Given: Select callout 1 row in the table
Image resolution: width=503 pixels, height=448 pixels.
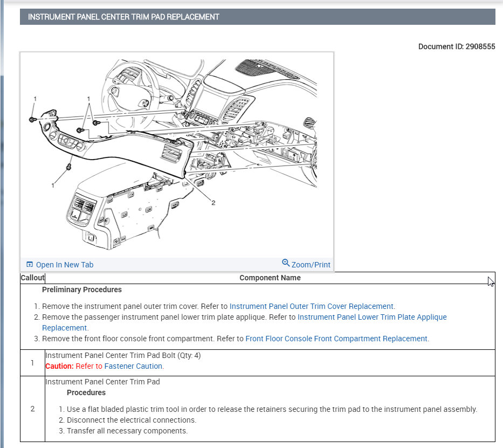Looking at the screenshot, I should [x=32, y=362].
